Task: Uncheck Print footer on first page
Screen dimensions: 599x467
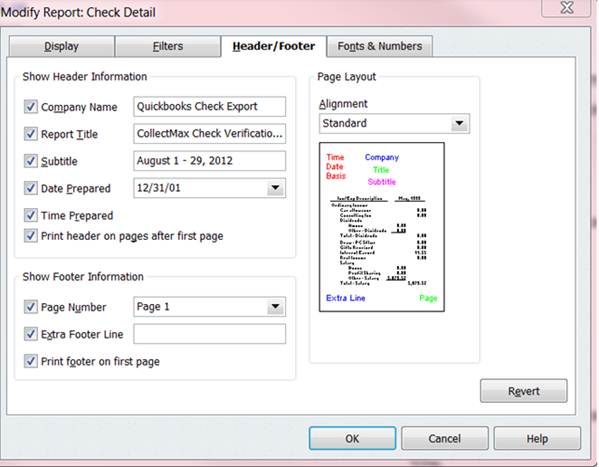Action: pyautogui.click(x=31, y=361)
